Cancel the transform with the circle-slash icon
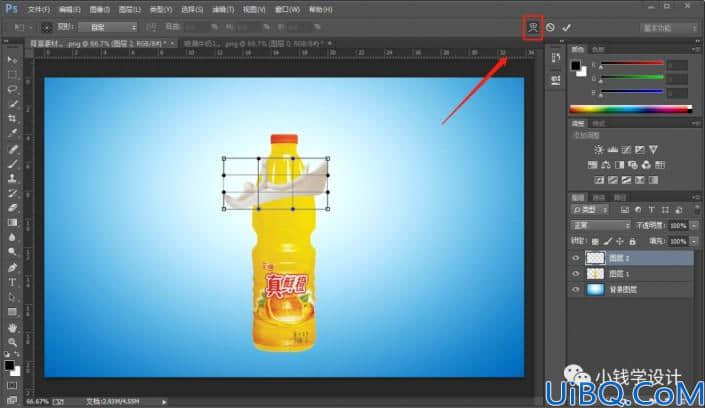 click(x=550, y=28)
